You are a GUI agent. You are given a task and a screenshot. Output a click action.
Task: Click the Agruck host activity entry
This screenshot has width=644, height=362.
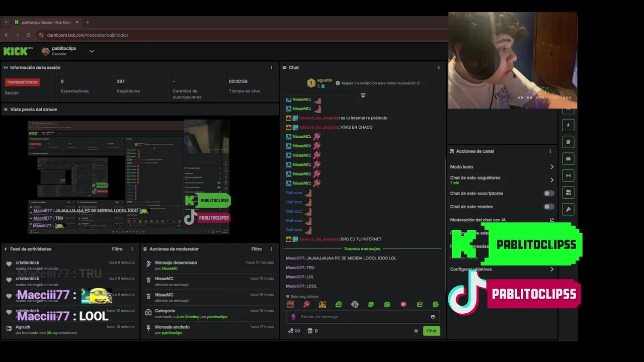[71, 330]
